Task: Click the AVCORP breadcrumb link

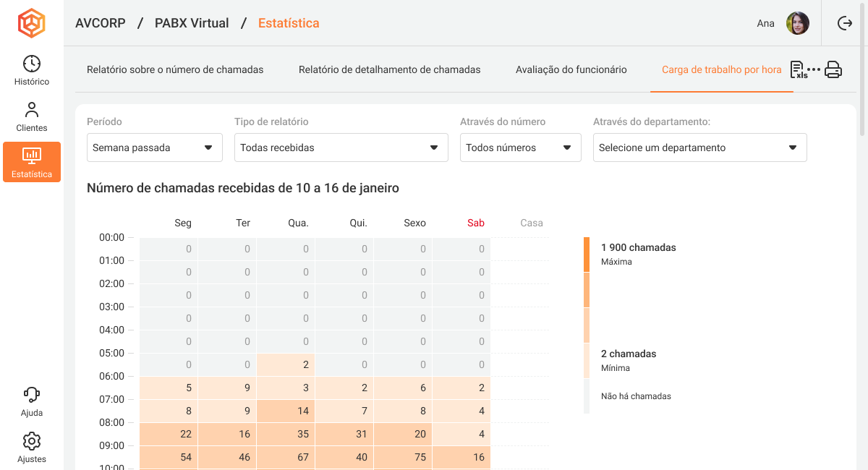Action: point(101,23)
